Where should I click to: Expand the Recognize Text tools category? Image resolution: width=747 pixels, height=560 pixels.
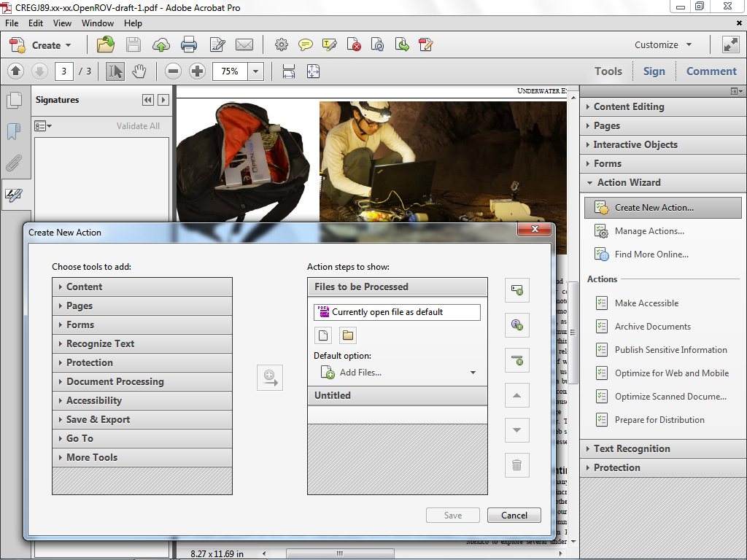[142, 344]
